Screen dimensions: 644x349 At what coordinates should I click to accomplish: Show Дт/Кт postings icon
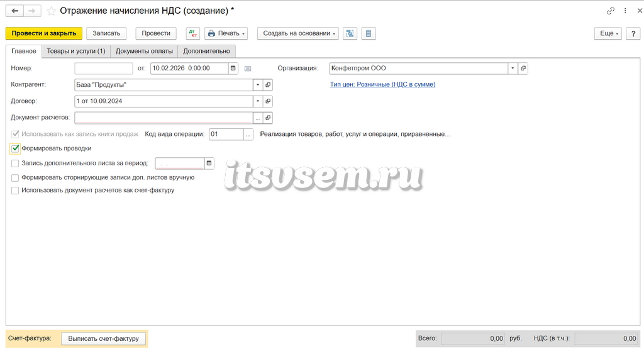(192, 33)
